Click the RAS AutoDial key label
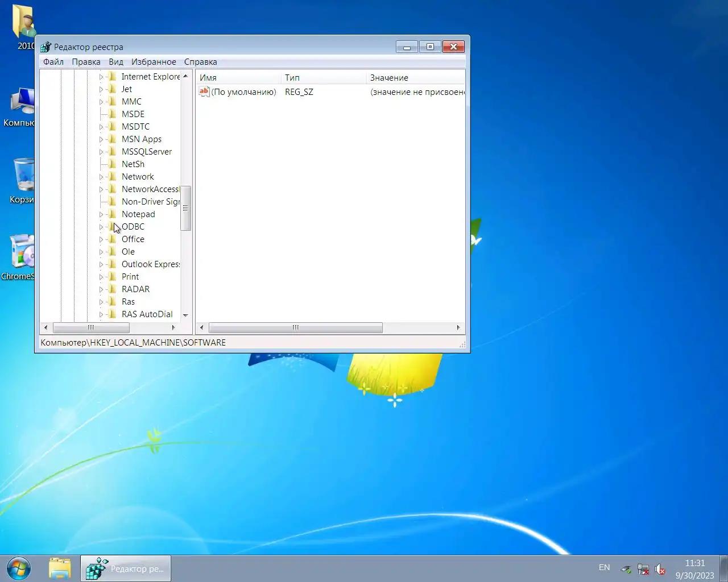Viewport: 728px width, 582px height. (147, 314)
